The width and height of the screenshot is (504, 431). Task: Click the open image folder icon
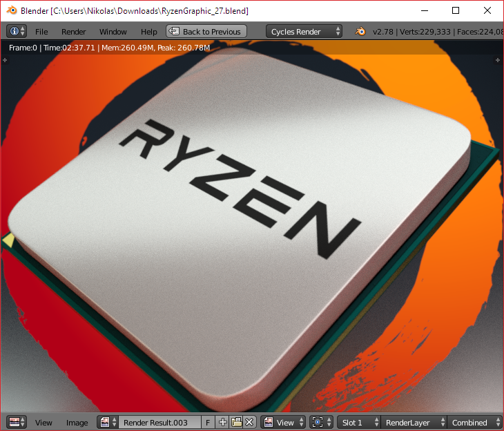(x=236, y=422)
